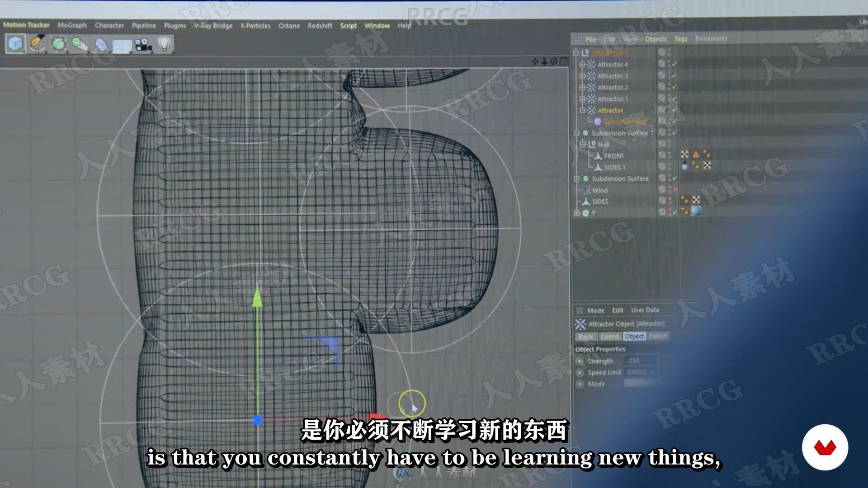Expand the Attractor.1 tree node
This screenshot has width=868, height=488.
(x=582, y=99)
